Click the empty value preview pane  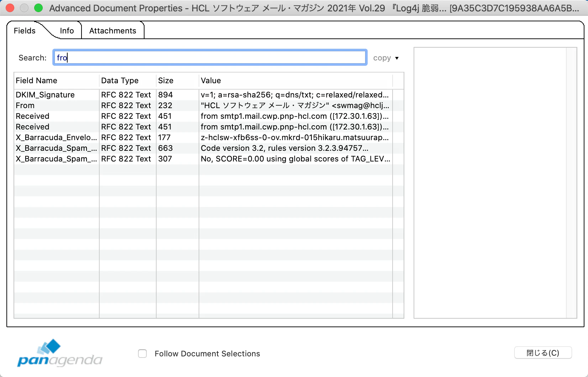[x=490, y=183]
